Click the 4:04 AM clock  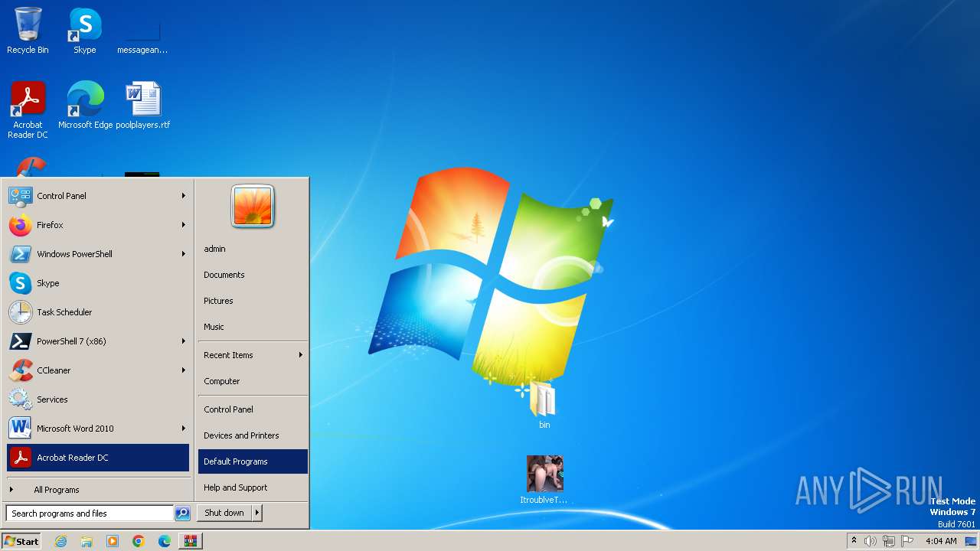[x=941, y=541]
